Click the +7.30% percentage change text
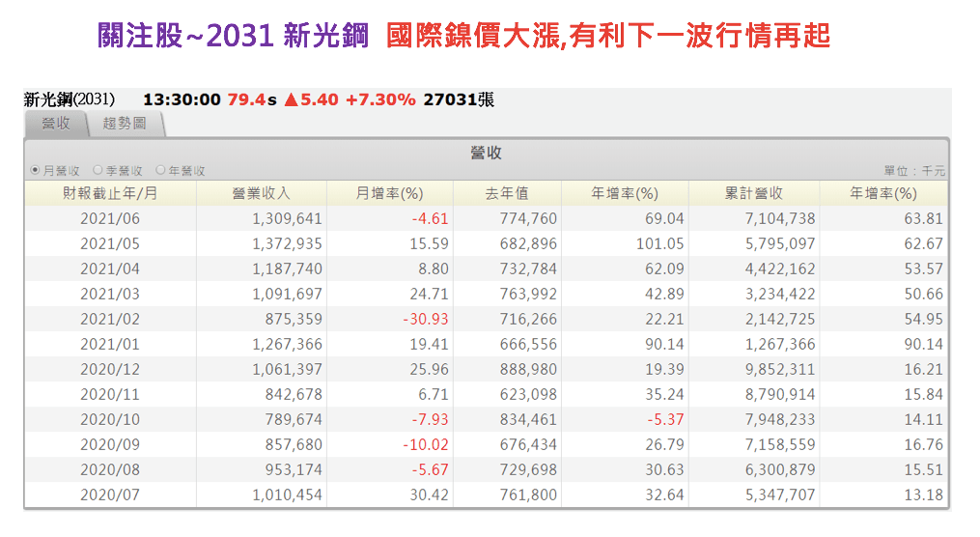 pos(380,99)
